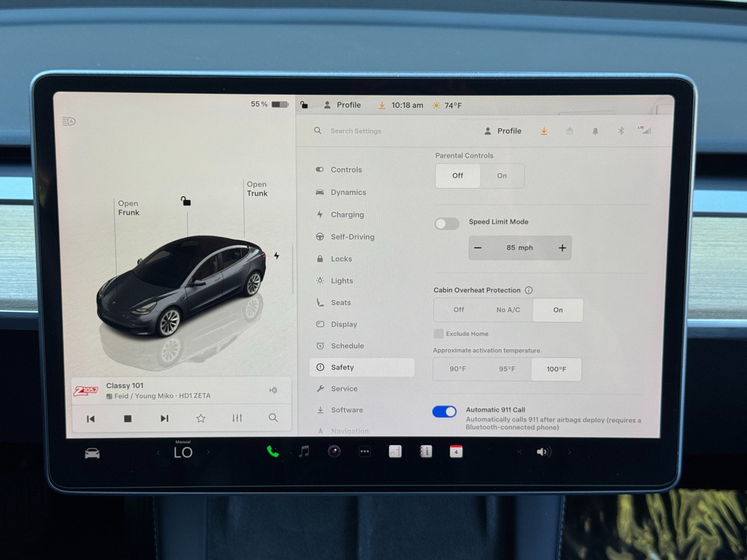Viewport: 747px width, 560px height.
Task: Tap the car icon in bottom bar
Action: tap(92, 453)
